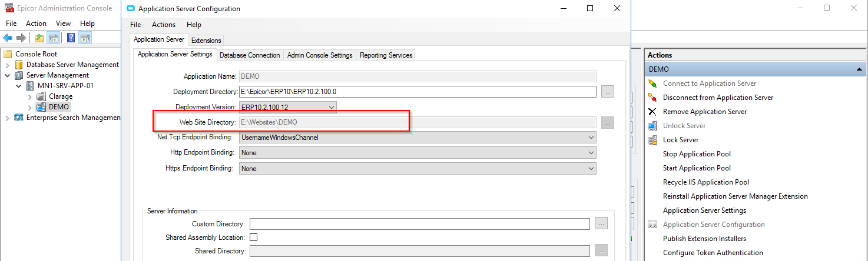Select the Application Server Settings tab
This screenshot has height=261, width=868.
pyautogui.click(x=175, y=55)
